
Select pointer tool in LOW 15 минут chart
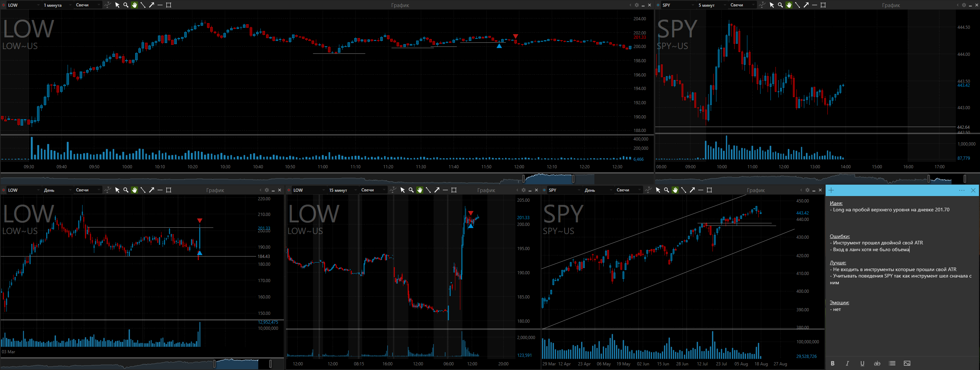403,190
